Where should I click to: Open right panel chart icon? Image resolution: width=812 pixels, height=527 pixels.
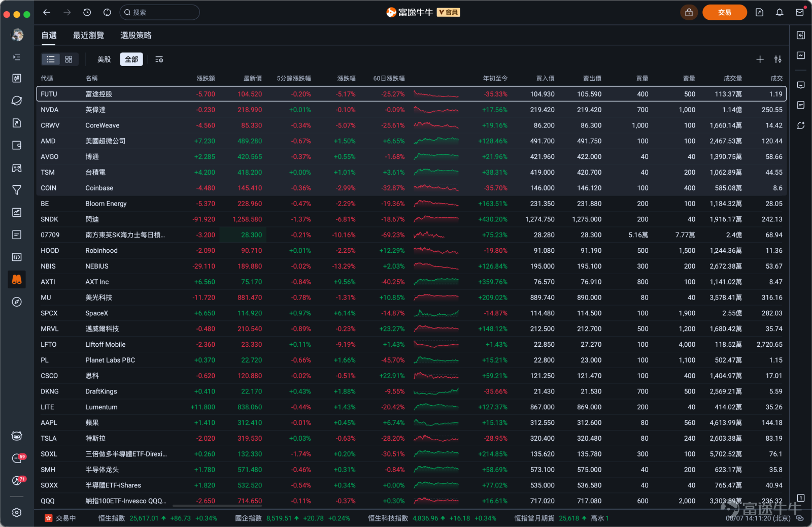[x=801, y=55]
